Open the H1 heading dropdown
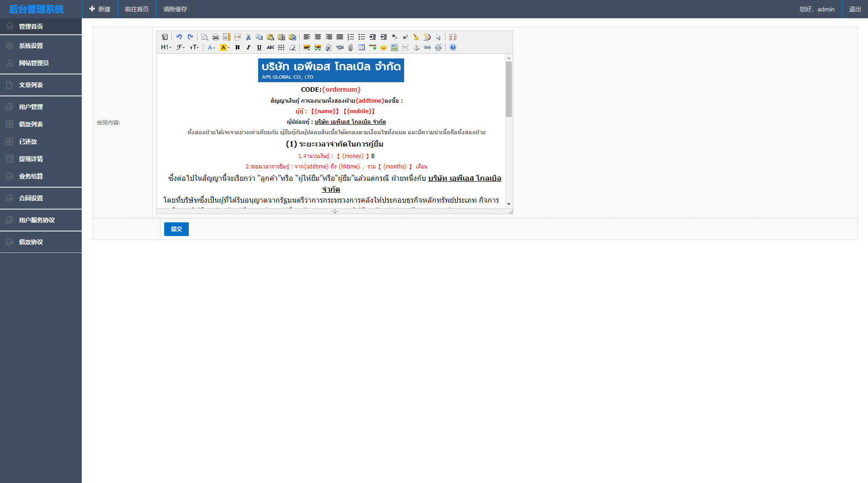The height and width of the screenshot is (483, 868). pyautogui.click(x=166, y=47)
